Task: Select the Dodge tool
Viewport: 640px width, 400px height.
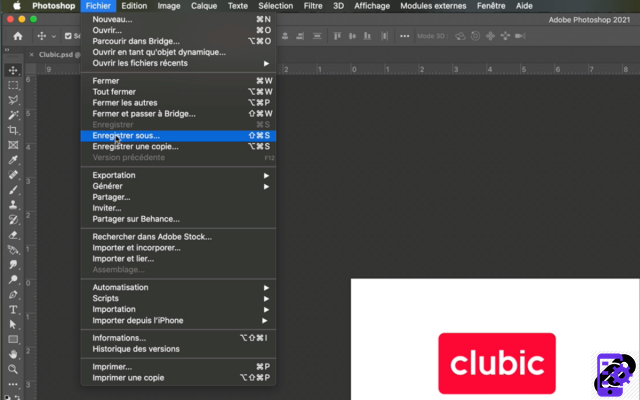Action: coord(13,280)
